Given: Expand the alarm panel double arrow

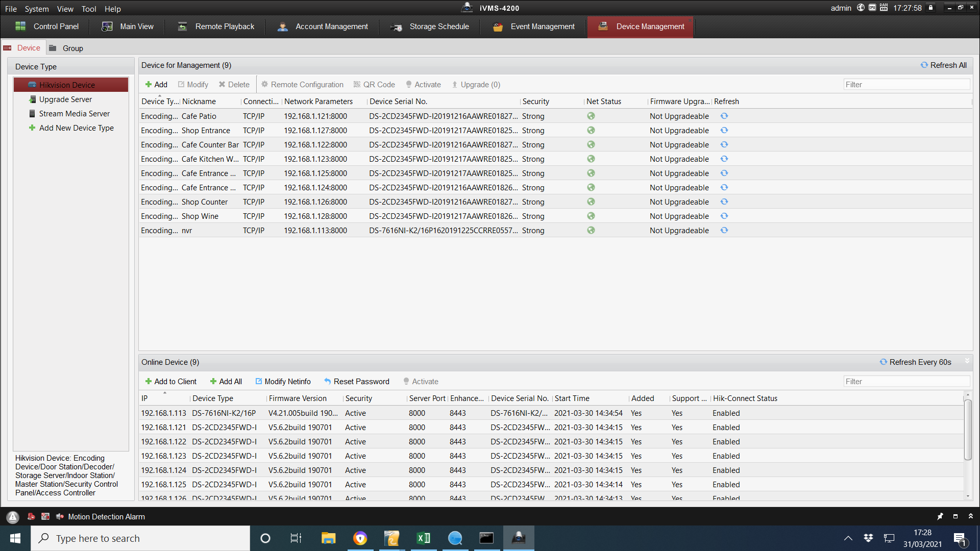Looking at the screenshot, I should point(971,516).
